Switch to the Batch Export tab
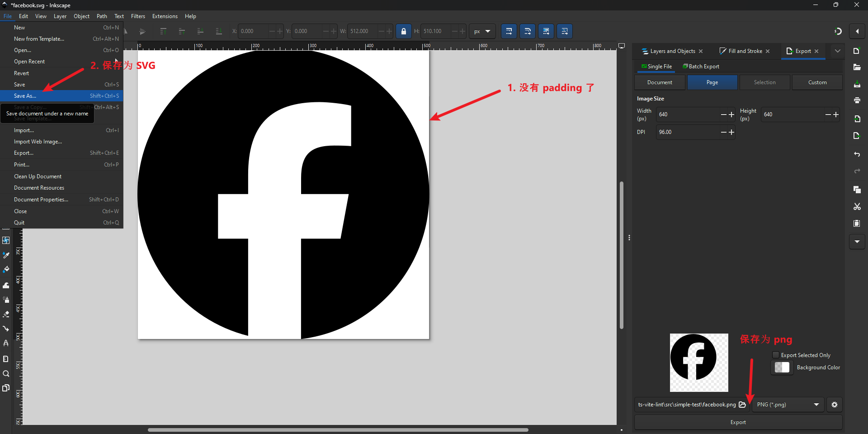868x434 pixels. click(701, 67)
